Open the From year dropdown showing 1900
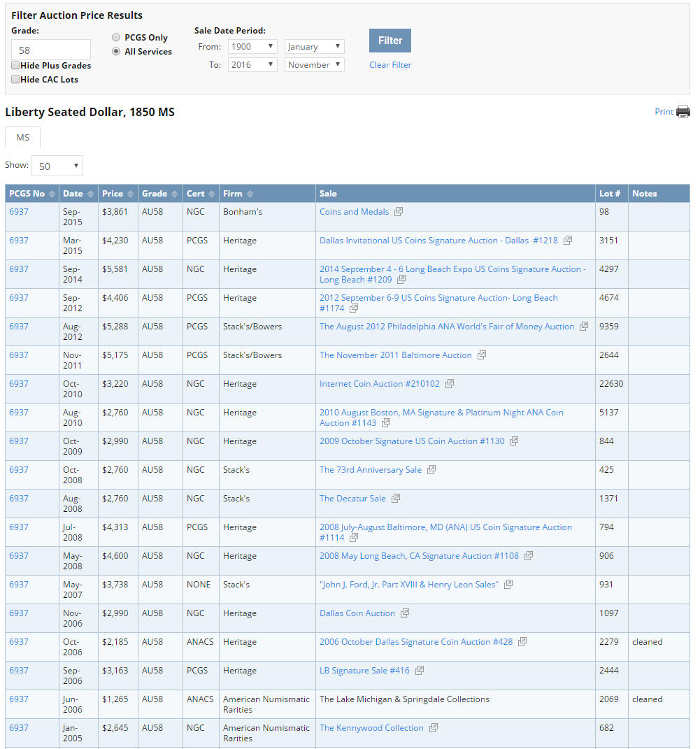Image resolution: width=700 pixels, height=749 pixels. click(252, 46)
